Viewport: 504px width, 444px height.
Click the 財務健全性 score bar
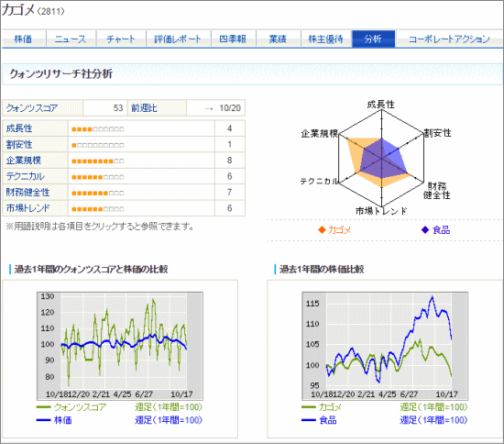point(98,194)
